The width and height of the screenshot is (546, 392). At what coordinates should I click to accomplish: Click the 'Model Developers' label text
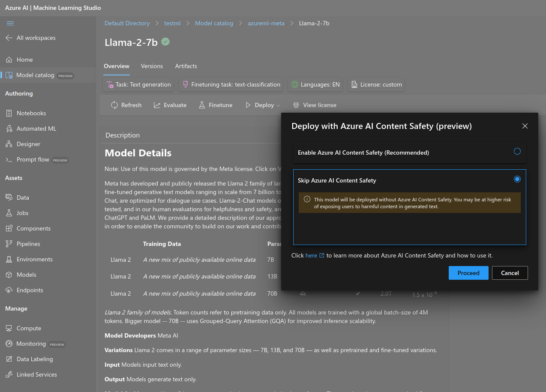(x=130, y=335)
